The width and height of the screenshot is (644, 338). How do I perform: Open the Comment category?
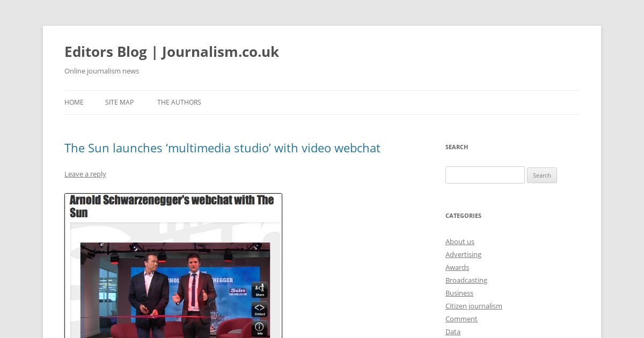coord(462,319)
